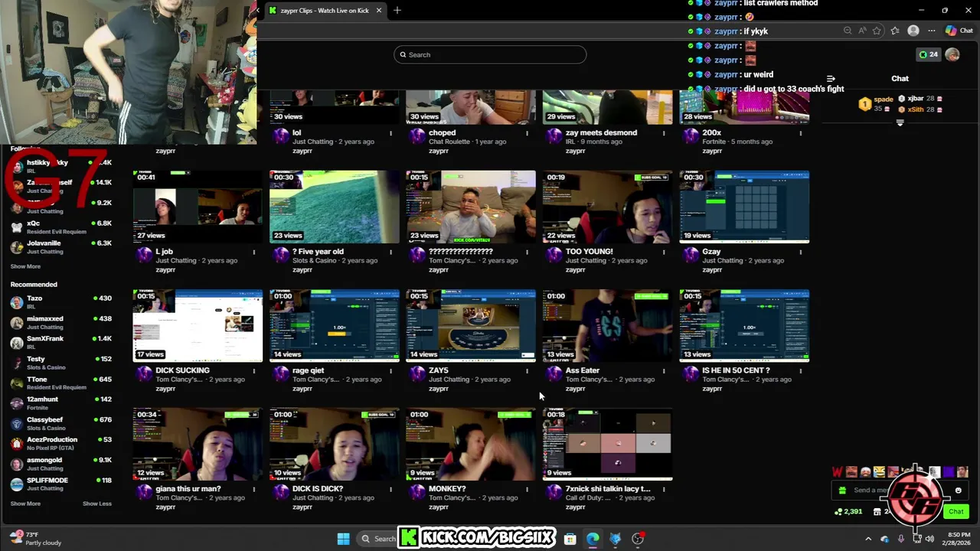Open options menu for the L job clip
980x551 pixels.
coord(254,252)
